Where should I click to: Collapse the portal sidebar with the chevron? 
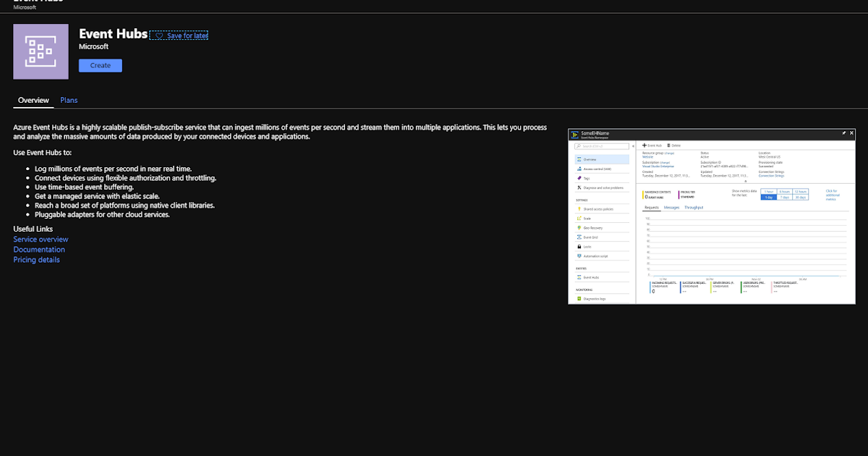pyautogui.click(x=634, y=145)
